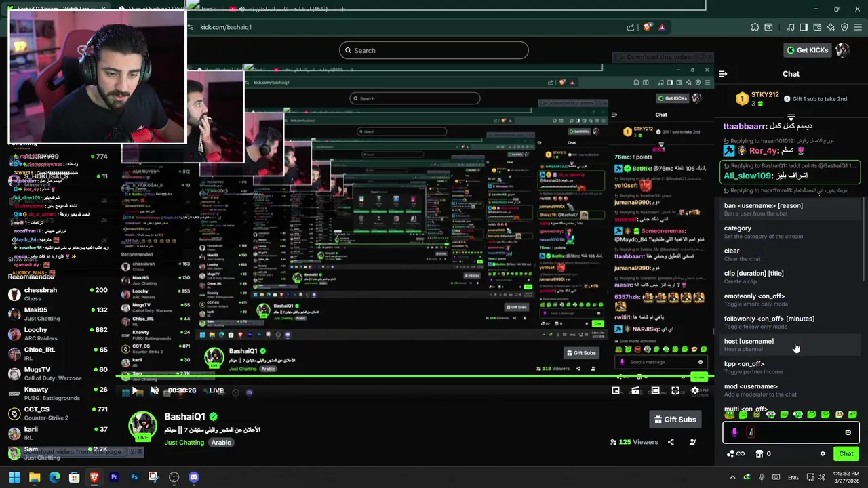This screenshot has height=488, width=868.
Task: Click the green video progress bar
Action: pos(415,376)
